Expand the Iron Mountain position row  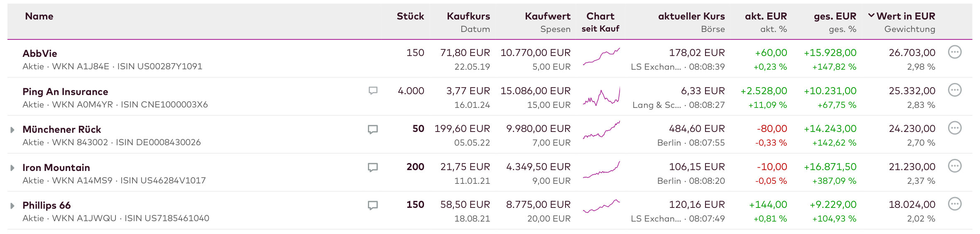tap(12, 168)
